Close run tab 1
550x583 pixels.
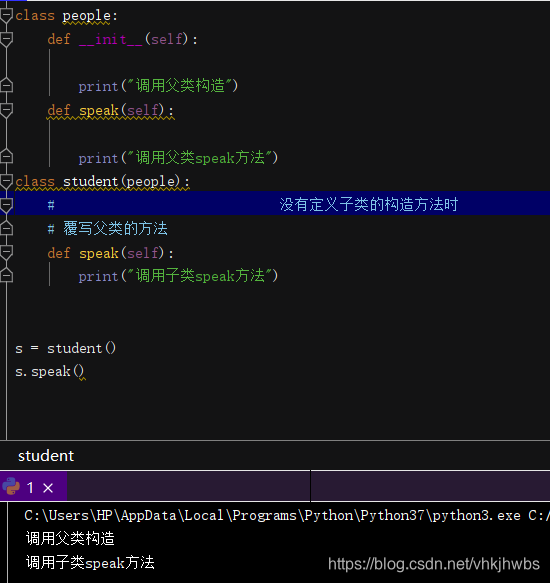click(48, 487)
